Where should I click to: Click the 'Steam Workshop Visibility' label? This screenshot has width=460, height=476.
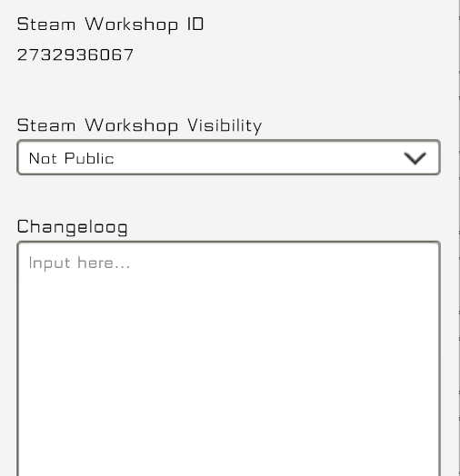click(x=139, y=125)
